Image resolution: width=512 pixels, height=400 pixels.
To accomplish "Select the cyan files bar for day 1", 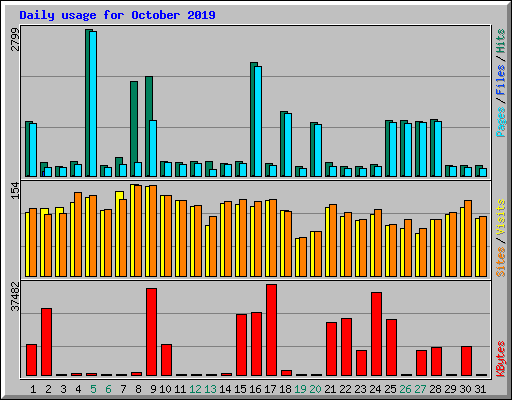I will coord(33,150).
